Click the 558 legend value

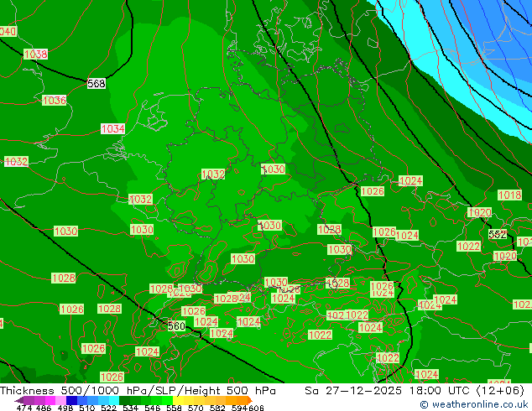click(x=174, y=408)
